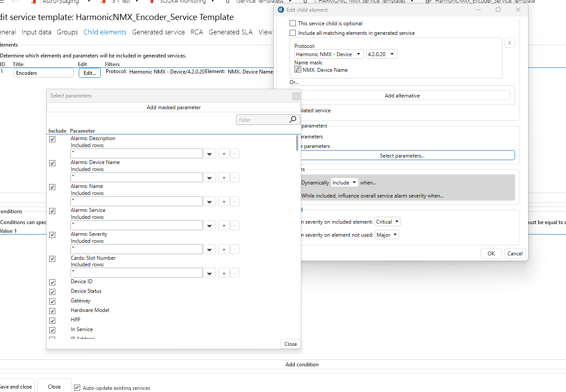Click the minus button for Alarms: Service rows
This screenshot has height=392, width=566.
(x=235, y=225)
